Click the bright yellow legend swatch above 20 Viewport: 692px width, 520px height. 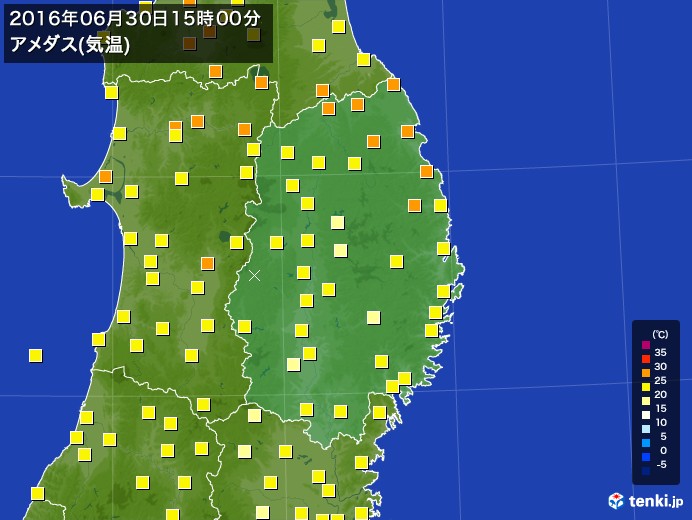[x=646, y=387]
